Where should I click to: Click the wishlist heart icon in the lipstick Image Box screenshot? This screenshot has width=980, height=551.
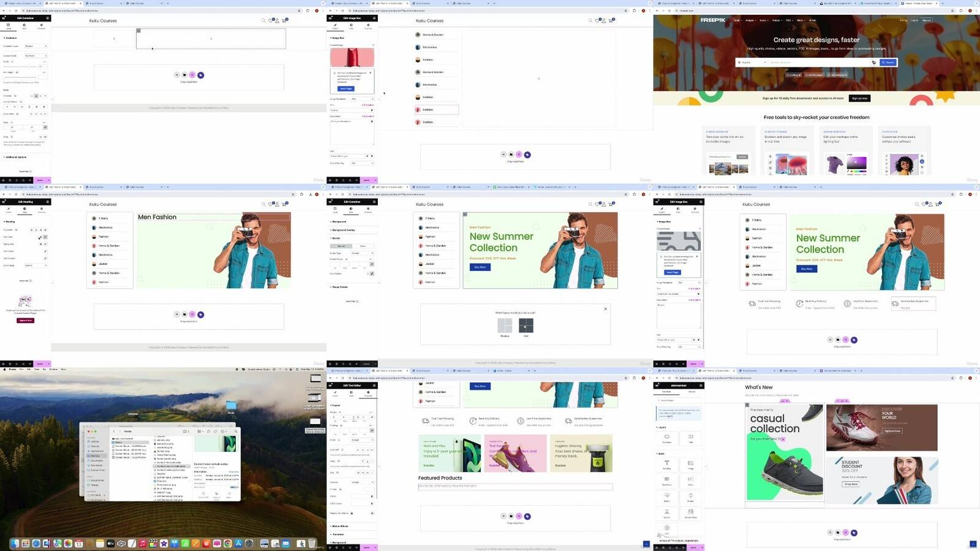[597, 21]
